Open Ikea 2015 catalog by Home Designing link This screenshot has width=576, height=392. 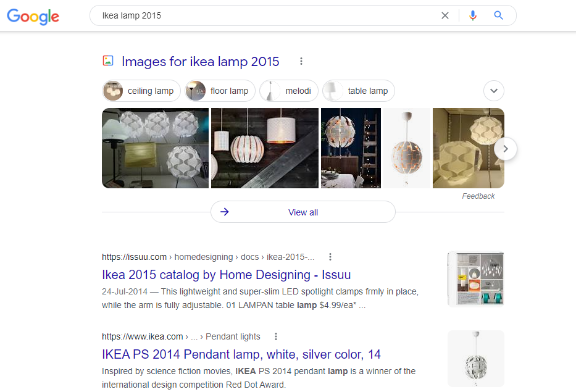[227, 275]
